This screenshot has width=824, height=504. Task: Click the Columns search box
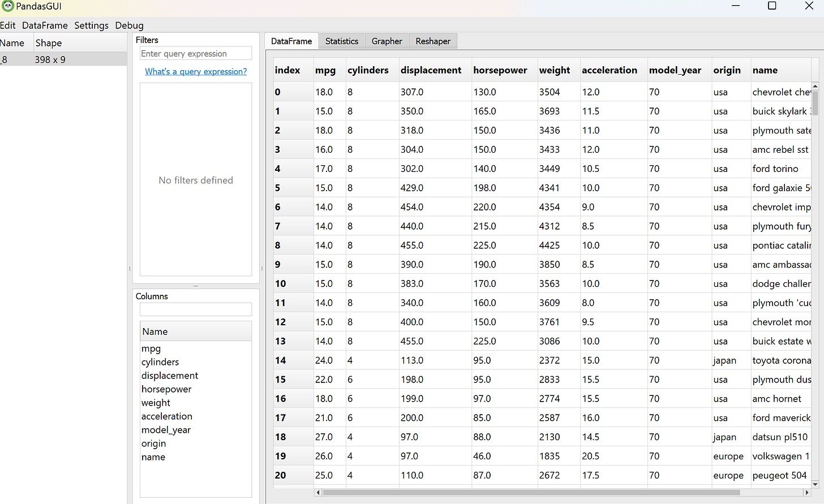point(196,309)
